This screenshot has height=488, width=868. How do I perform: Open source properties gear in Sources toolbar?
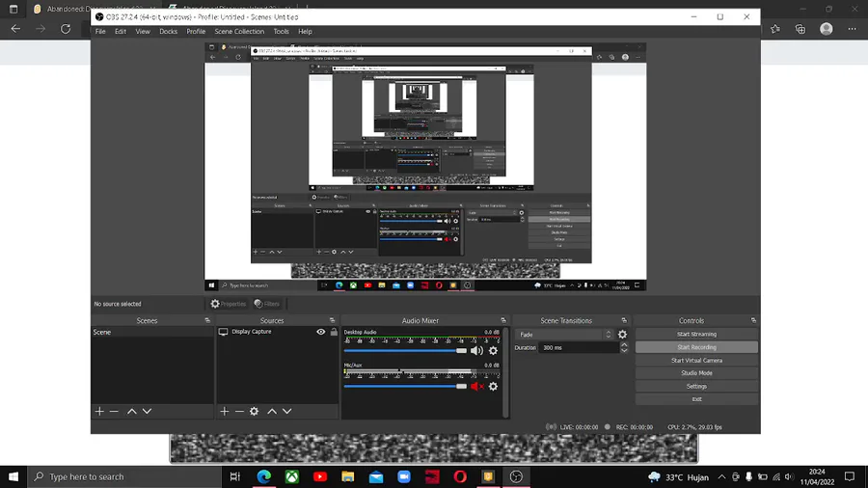pyautogui.click(x=254, y=411)
